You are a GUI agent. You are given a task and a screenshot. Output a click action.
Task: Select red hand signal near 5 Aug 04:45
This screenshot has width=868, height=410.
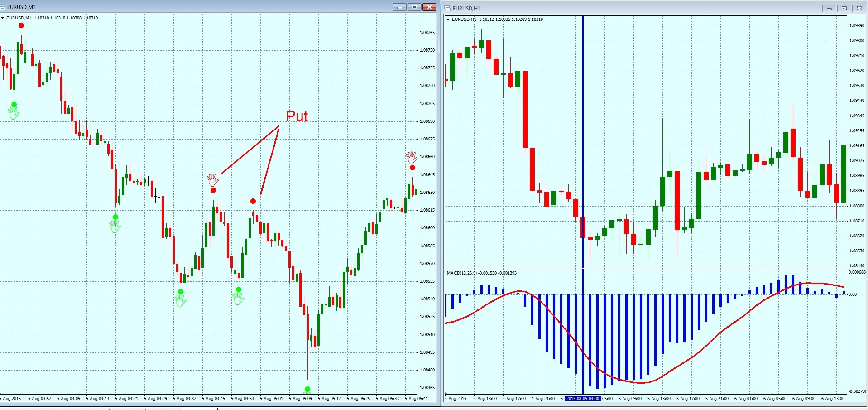212,179
